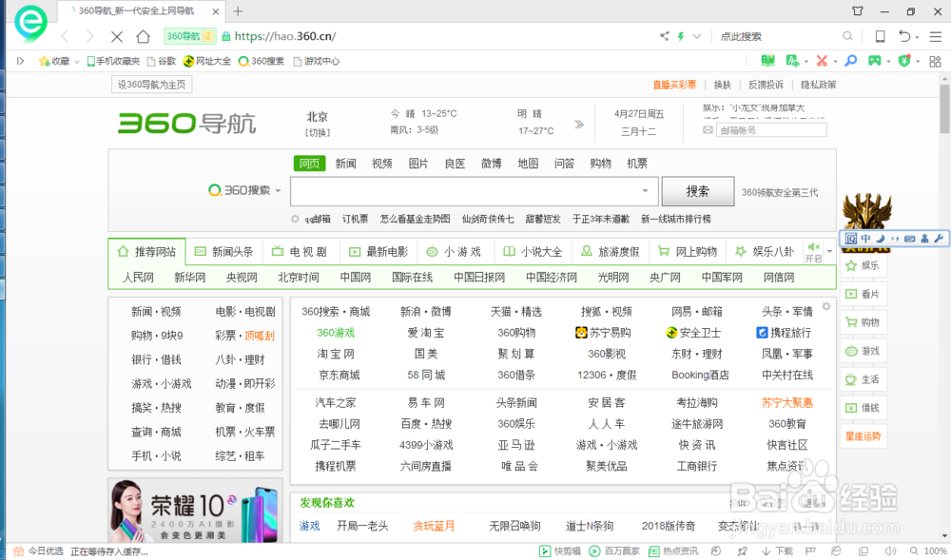Open a new browser tab
The image size is (951, 560).
point(238,11)
